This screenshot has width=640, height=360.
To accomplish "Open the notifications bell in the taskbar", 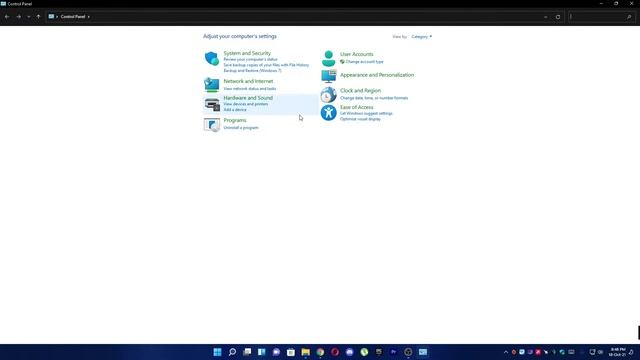I will (x=631, y=352).
